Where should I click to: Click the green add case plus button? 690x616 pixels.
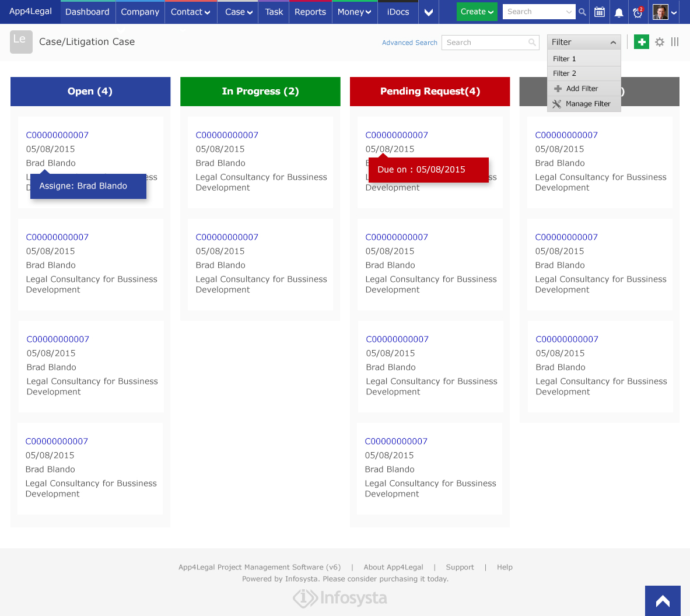coord(641,42)
